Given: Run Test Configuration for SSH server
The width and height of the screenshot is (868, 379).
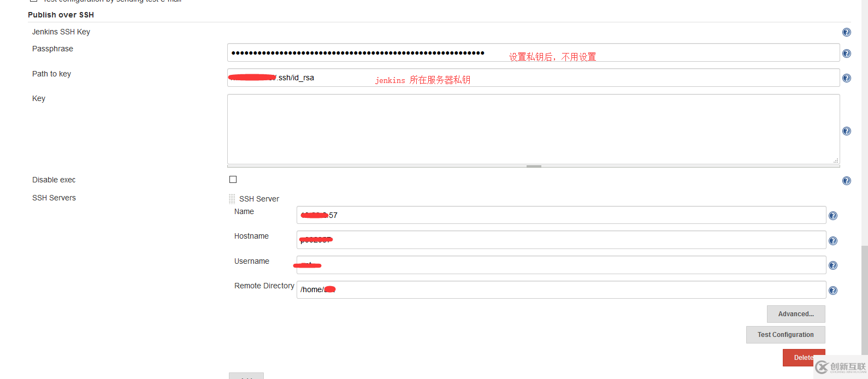Looking at the screenshot, I should (x=786, y=335).
